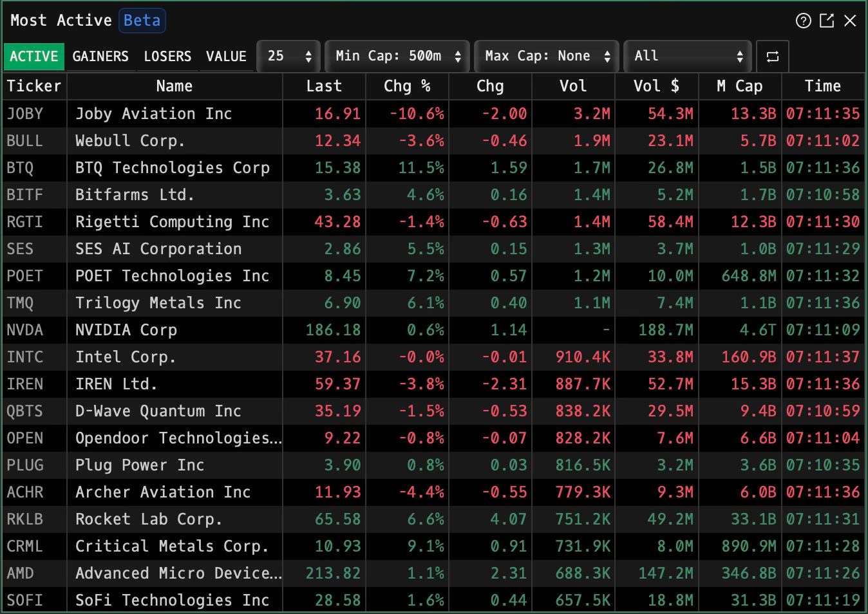Open the All filter dropdown
The width and height of the screenshot is (868, 614).
pyautogui.click(x=687, y=57)
